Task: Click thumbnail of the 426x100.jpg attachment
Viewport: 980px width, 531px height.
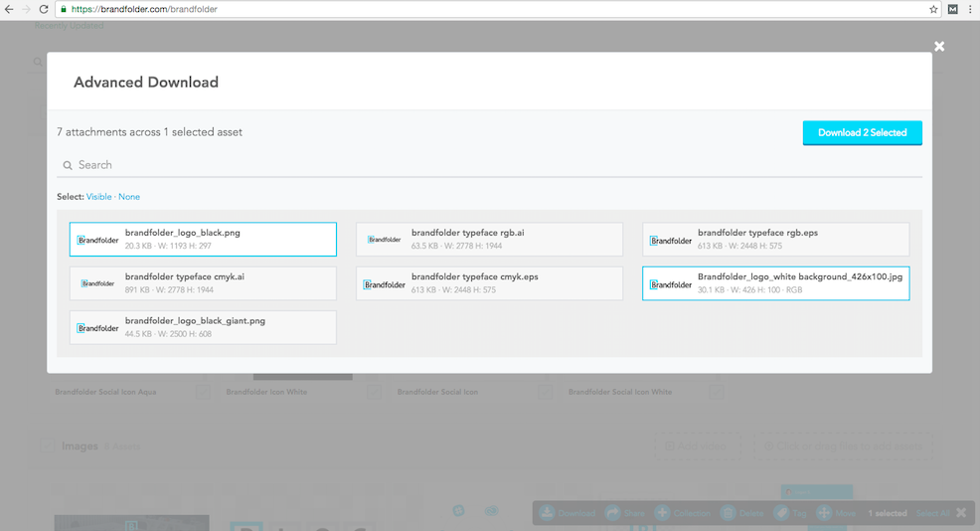Action: pos(671,284)
